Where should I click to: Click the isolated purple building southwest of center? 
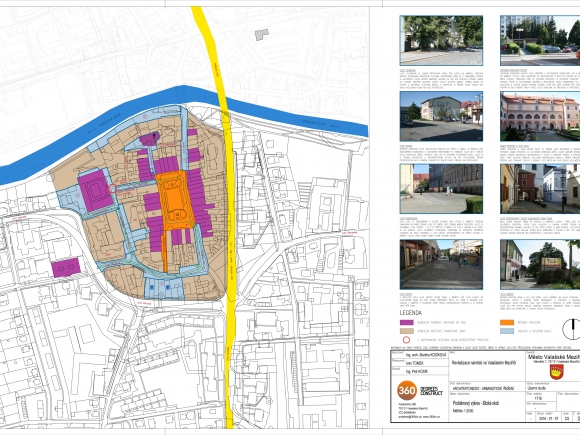[65, 267]
